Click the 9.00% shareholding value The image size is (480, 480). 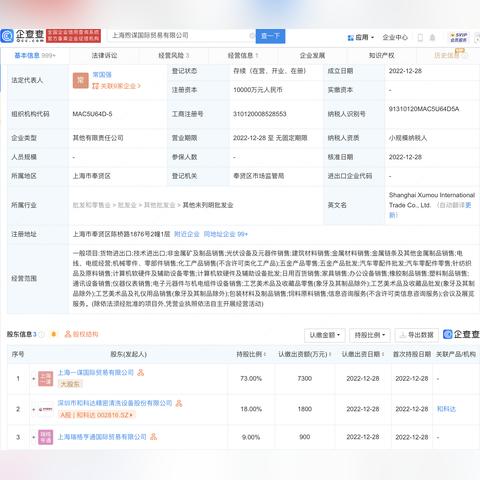click(x=251, y=437)
